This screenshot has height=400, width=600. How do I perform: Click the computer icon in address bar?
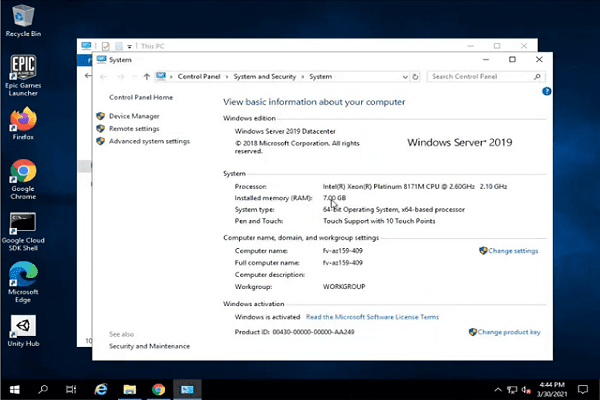coord(161,76)
